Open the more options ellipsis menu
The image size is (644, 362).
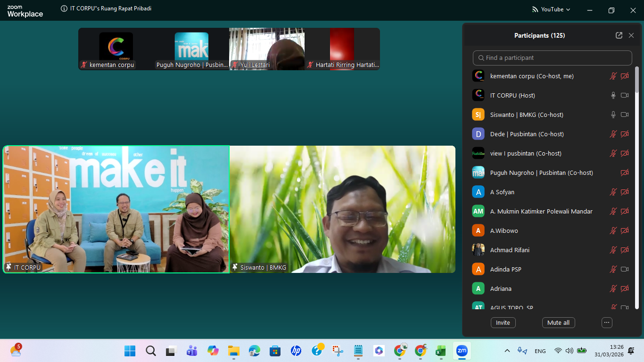[607, 322]
